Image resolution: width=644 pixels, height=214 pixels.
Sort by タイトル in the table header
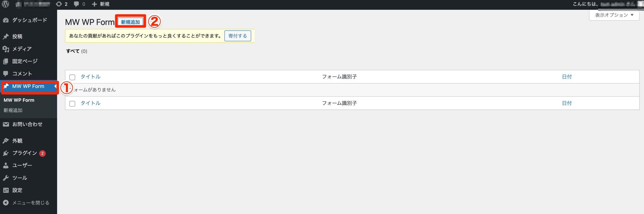(90, 77)
